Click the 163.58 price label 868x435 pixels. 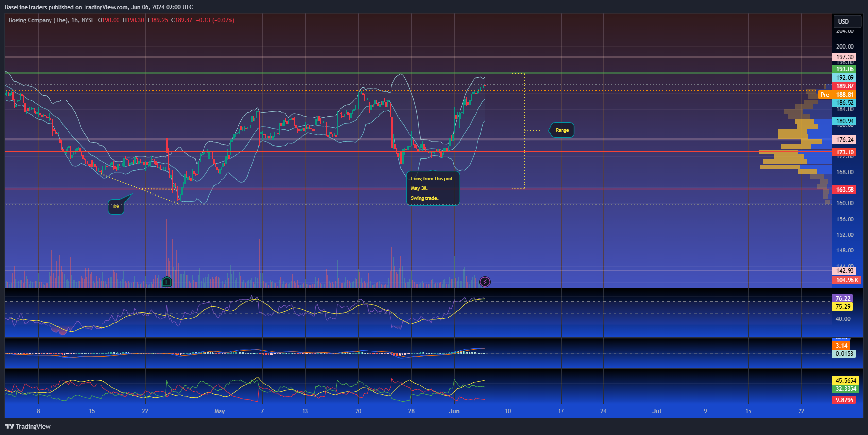tap(845, 190)
